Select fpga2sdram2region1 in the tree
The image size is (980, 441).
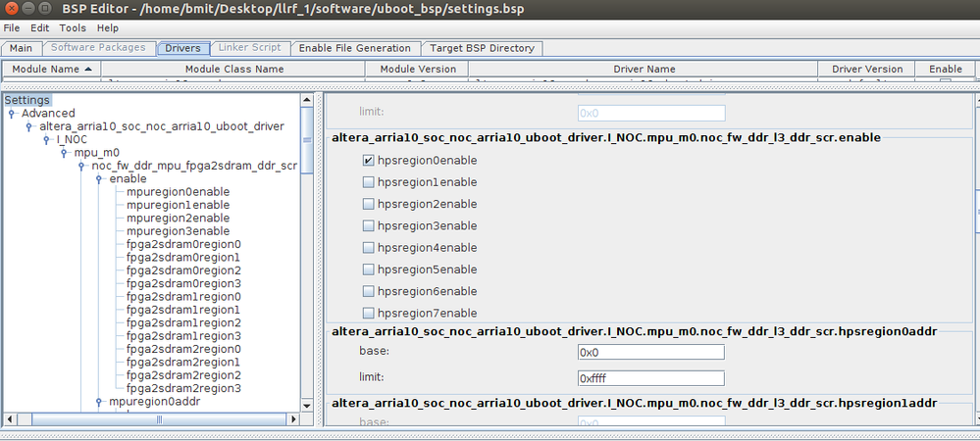click(x=183, y=363)
